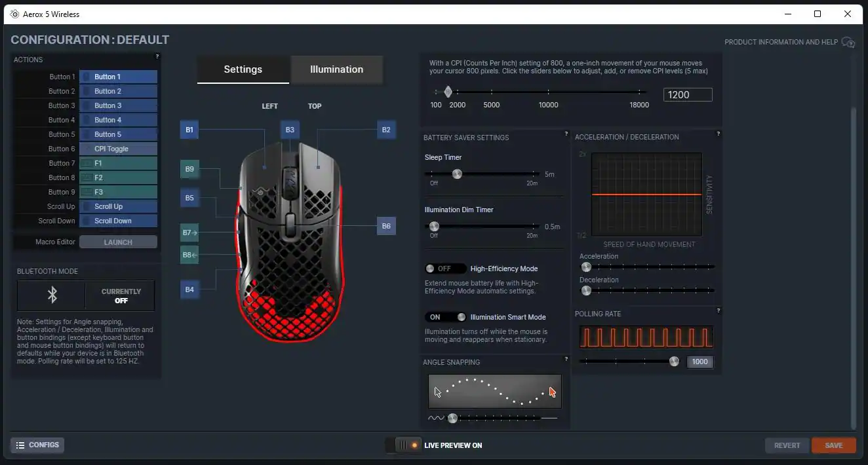Select the B8 back button label
The width and height of the screenshot is (868, 465).
tap(189, 255)
